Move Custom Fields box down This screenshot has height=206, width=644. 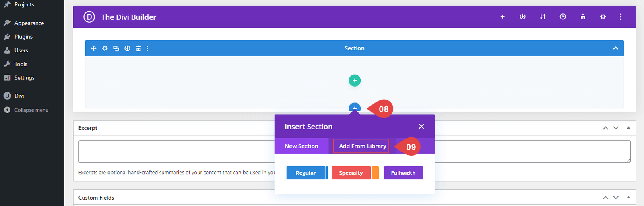pyautogui.click(x=616, y=198)
